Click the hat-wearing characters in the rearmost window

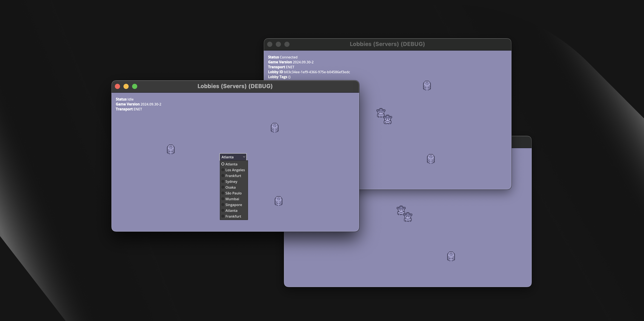tap(404, 214)
